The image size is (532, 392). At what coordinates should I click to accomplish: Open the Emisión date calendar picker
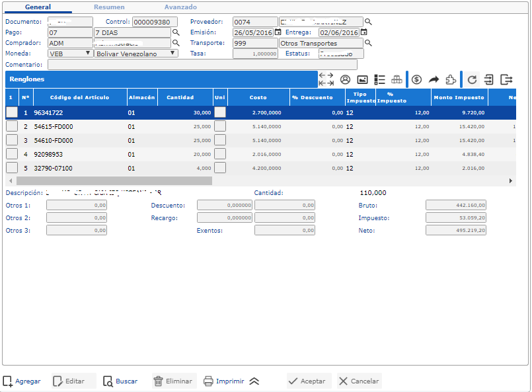click(x=278, y=32)
